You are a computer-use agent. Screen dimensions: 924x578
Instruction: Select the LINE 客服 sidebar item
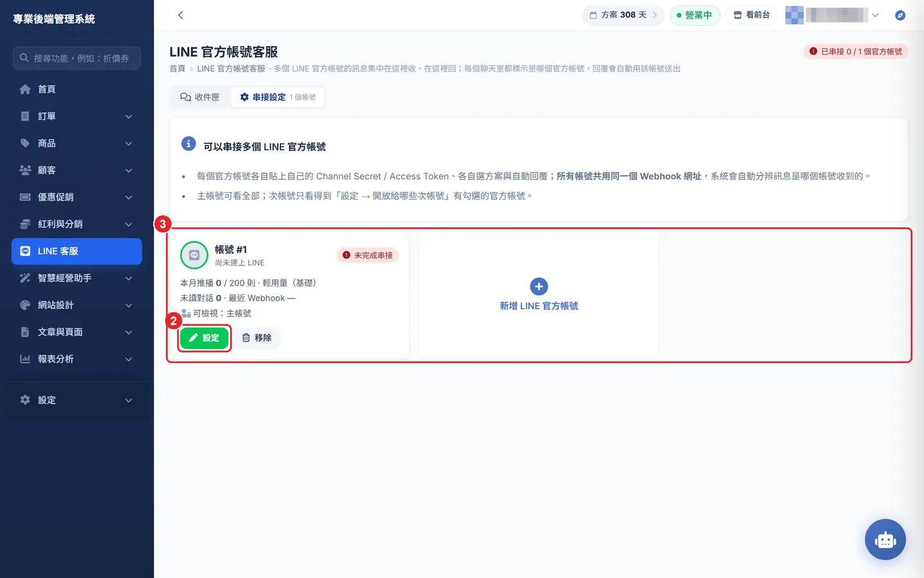point(76,251)
